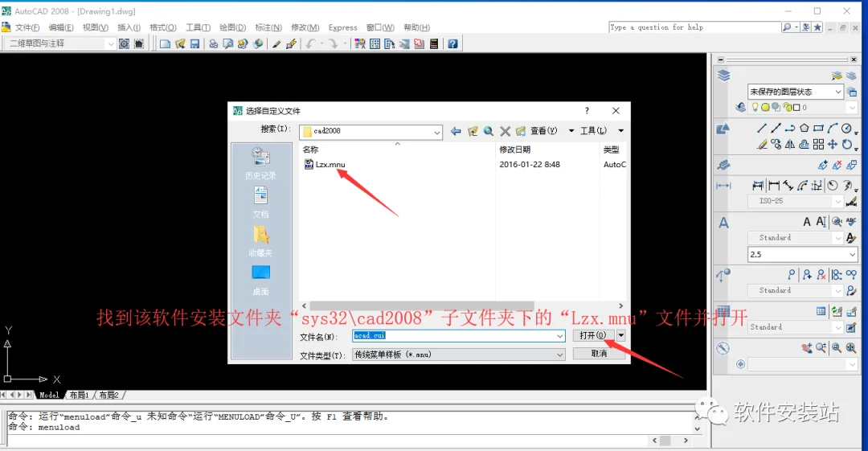
Task: Click the 修改日期 column header
Action: (515, 150)
